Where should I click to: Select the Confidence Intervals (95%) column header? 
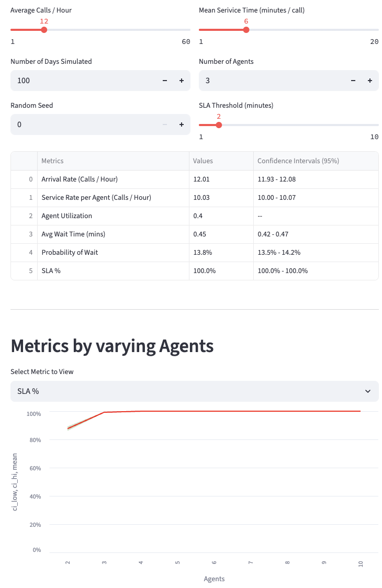click(315, 161)
